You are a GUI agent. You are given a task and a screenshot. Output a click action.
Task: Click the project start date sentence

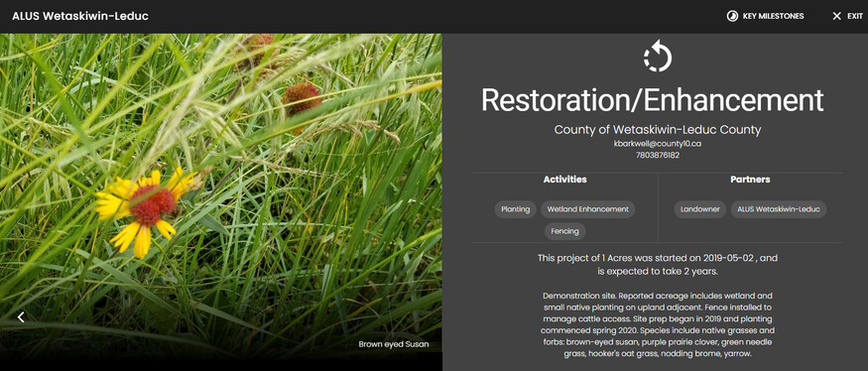coord(658,265)
